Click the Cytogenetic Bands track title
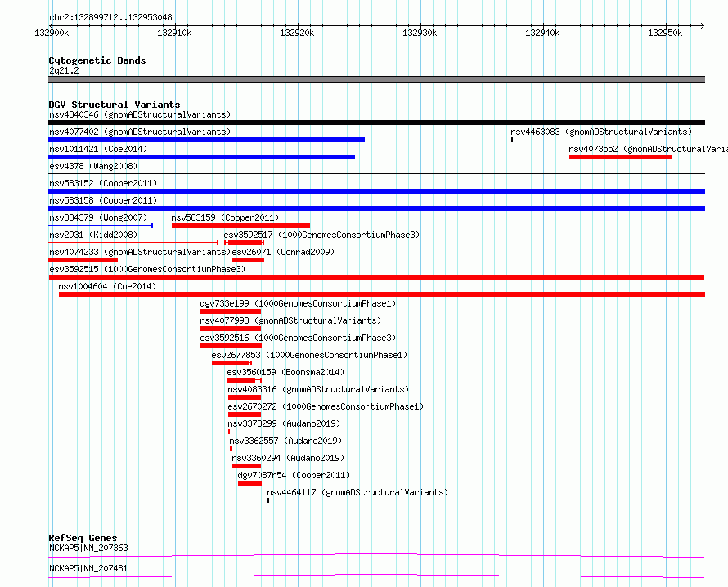 (x=97, y=60)
